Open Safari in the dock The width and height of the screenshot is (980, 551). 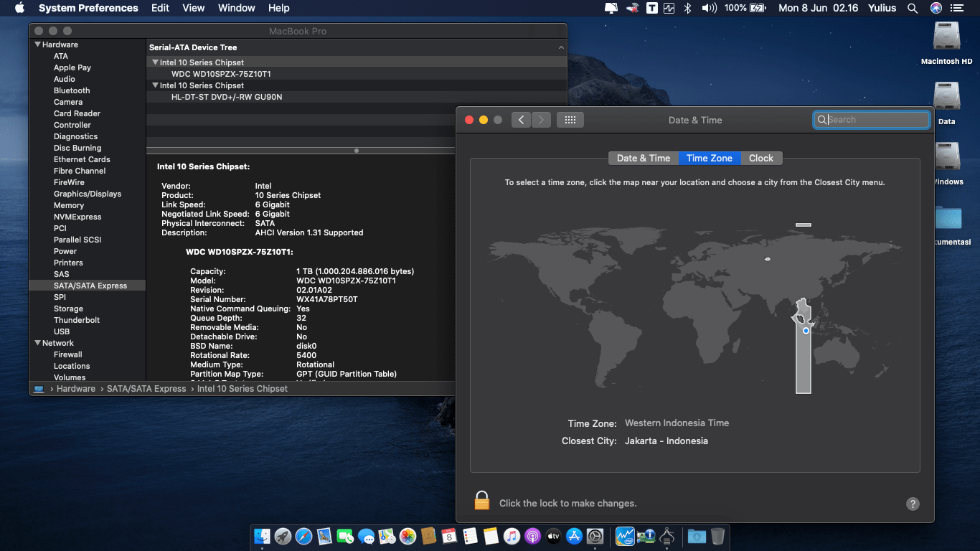[303, 536]
